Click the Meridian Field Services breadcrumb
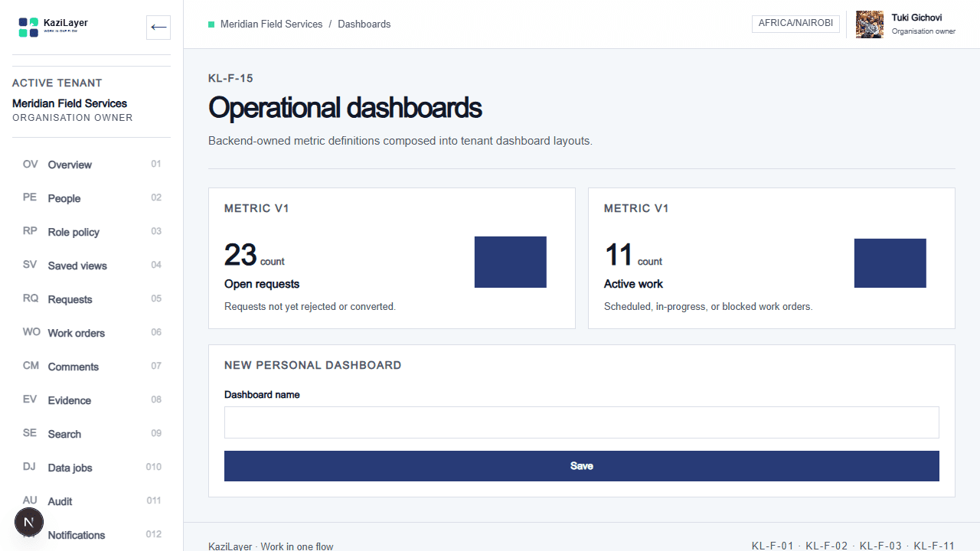The height and width of the screenshot is (551, 980). click(271, 24)
